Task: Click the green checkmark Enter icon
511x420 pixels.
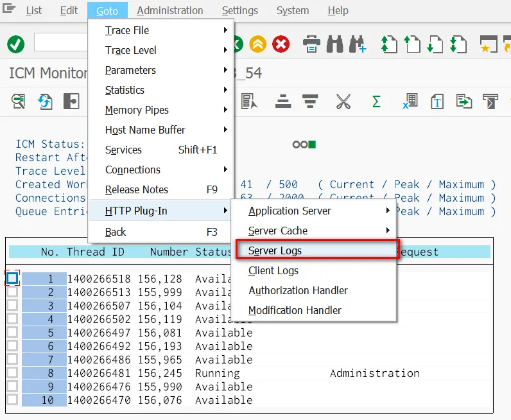Action: (15, 44)
